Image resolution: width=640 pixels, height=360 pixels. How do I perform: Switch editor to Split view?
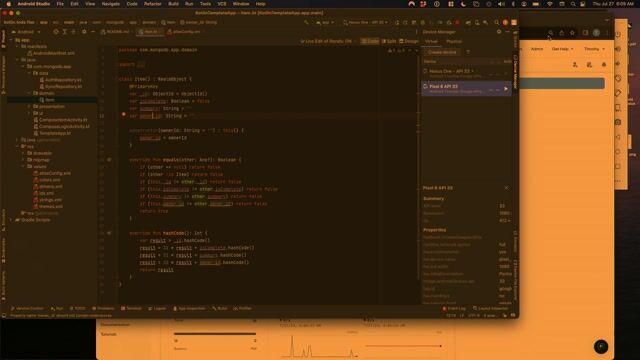click(389, 41)
